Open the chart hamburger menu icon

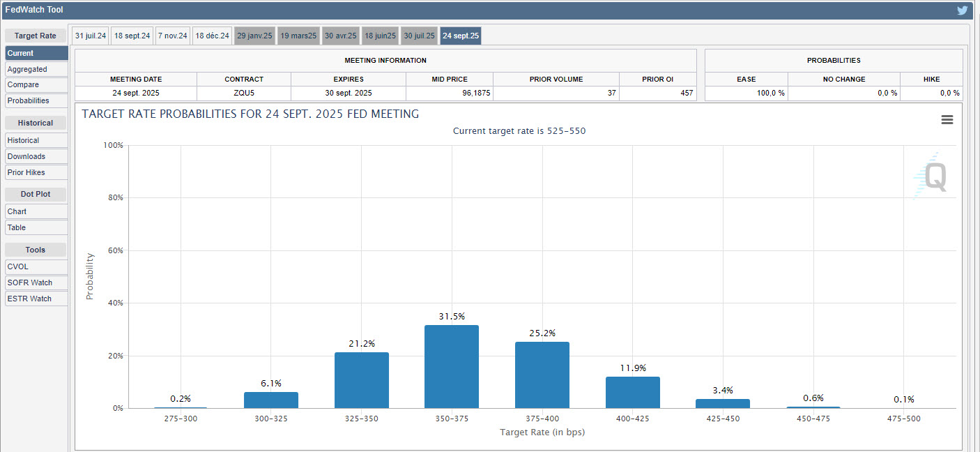pyautogui.click(x=947, y=120)
